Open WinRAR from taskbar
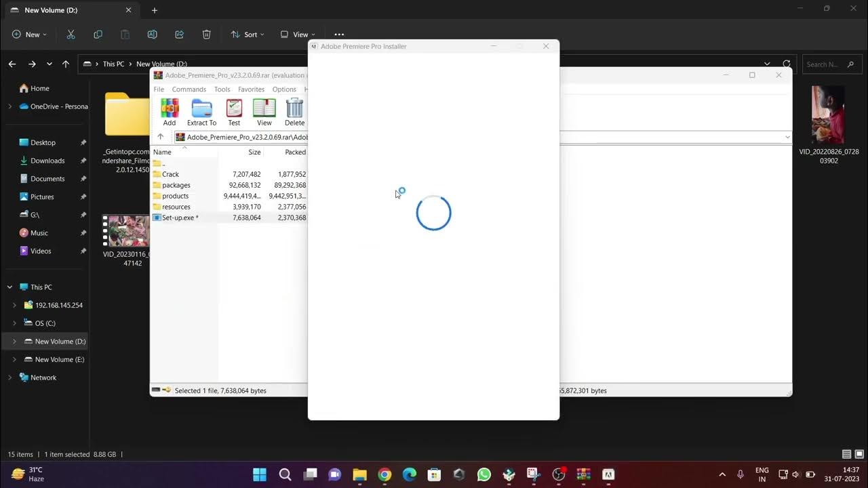The height and width of the screenshot is (488, 868). point(583,474)
